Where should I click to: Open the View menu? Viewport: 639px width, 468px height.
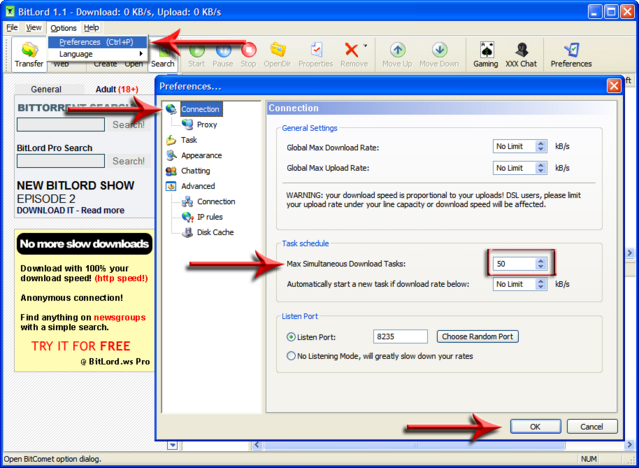33,27
